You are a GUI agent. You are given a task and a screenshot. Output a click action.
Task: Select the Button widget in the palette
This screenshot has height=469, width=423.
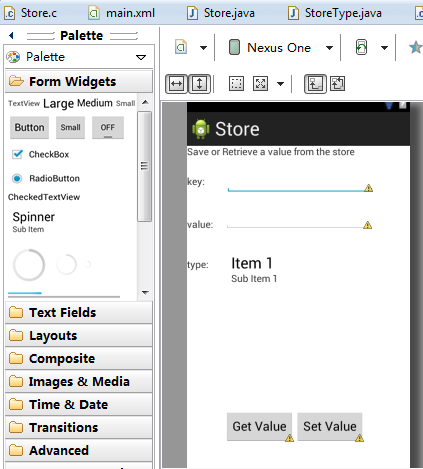pos(29,127)
